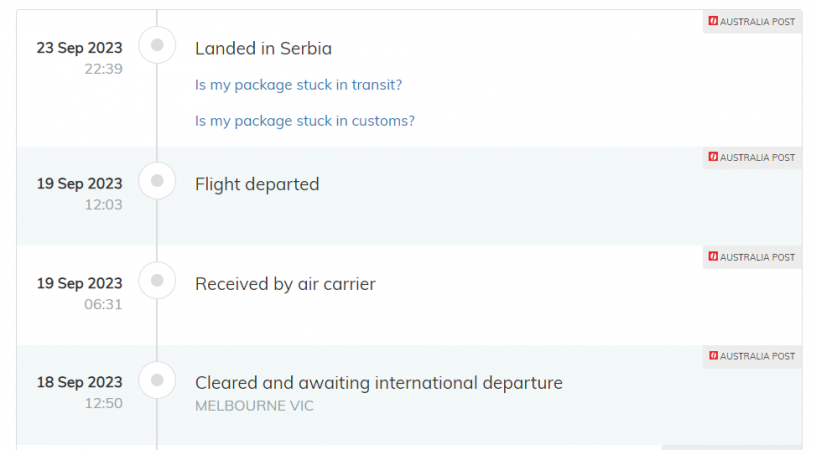This screenshot has width=816, height=450.
Task: Click the 12:03 timestamp under 19 Sep
Action: (103, 205)
